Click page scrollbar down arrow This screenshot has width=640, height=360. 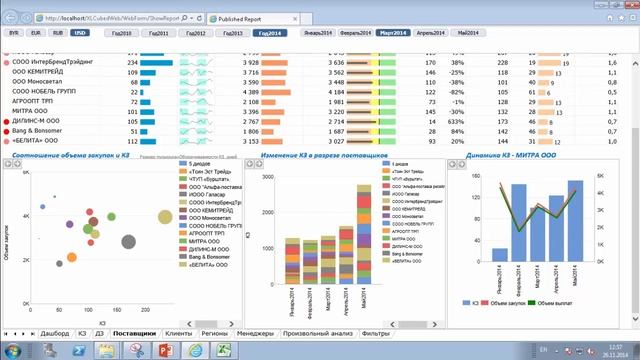click(635, 319)
